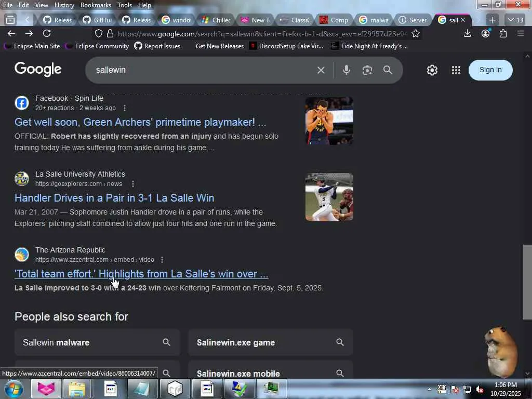Open the Eclipse Community bookmark

click(x=97, y=46)
